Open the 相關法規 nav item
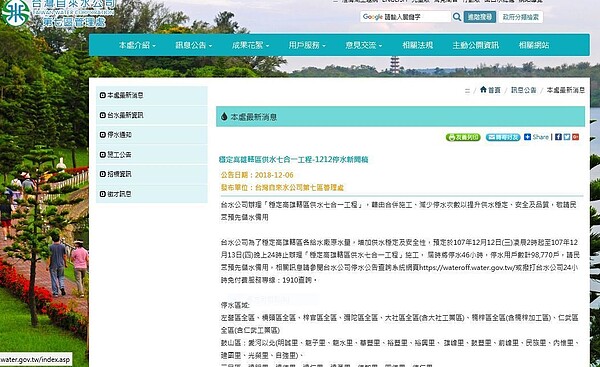The image size is (600, 367). coord(417,45)
